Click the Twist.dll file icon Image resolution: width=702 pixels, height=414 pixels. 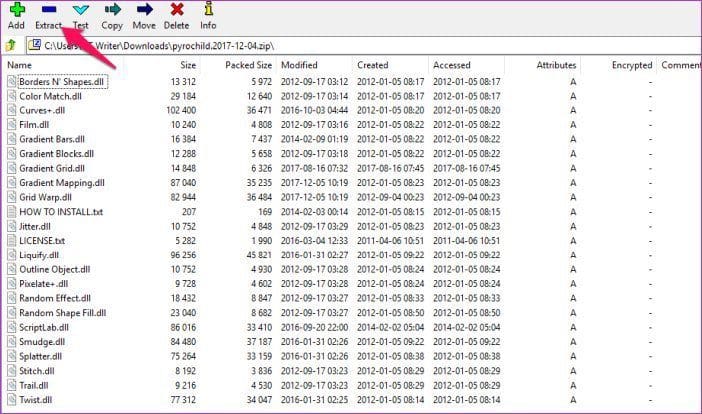coord(12,400)
